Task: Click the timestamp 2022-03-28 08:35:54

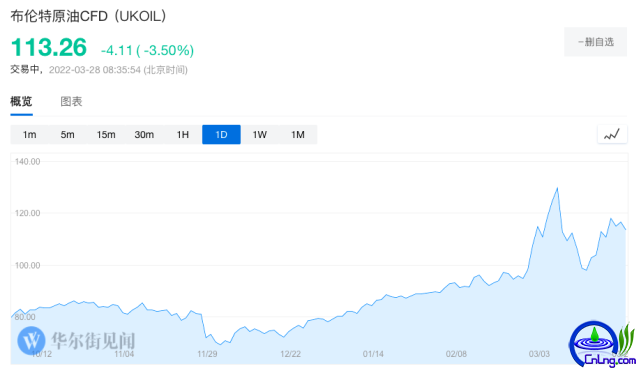Action: tap(95, 70)
